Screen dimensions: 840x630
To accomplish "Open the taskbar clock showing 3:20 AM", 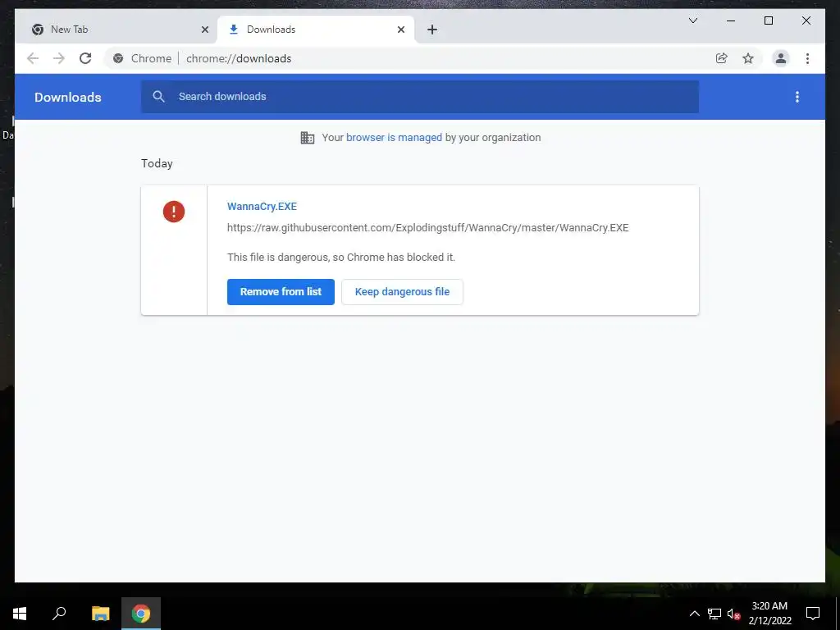I will pos(769,614).
